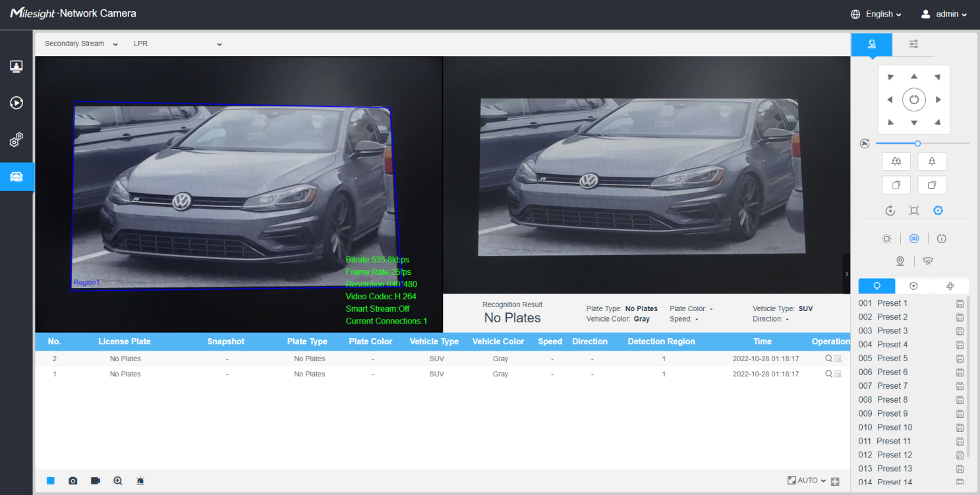Click the Vehicle Type column header

pos(434,341)
